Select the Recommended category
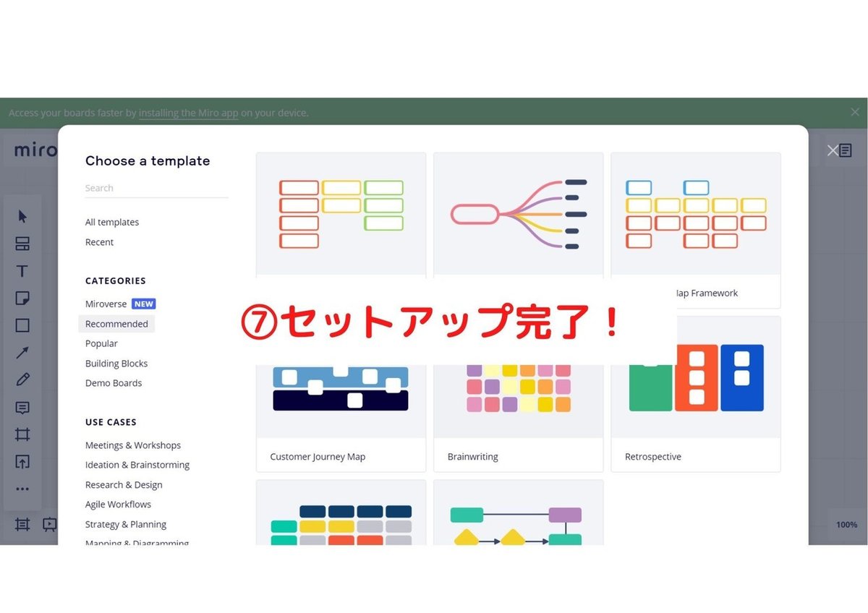The width and height of the screenshot is (868, 613). [x=116, y=324]
